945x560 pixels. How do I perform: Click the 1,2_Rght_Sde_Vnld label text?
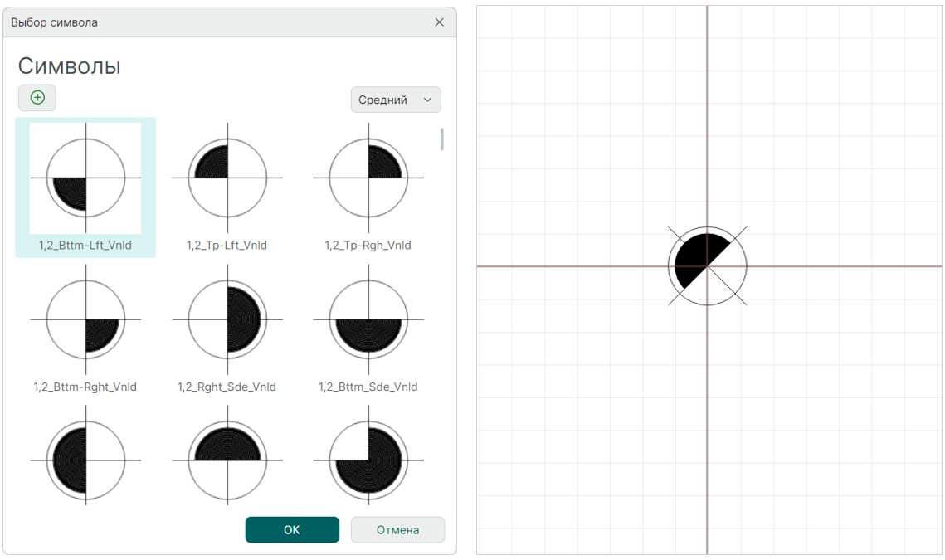tap(227, 387)
